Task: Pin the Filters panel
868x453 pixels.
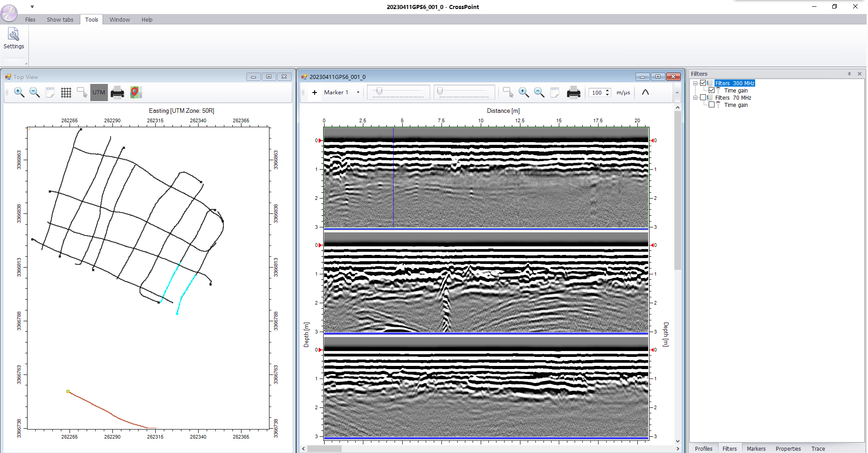Action: 849,74
